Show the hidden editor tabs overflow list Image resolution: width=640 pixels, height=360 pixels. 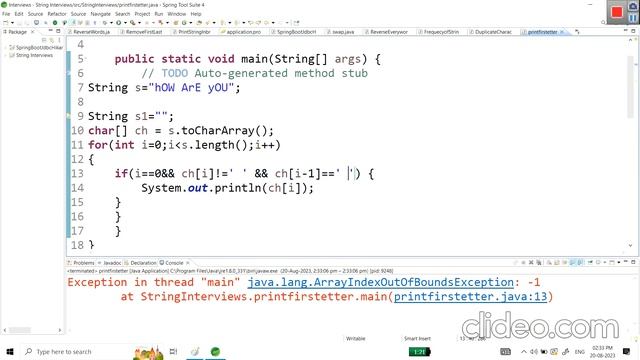[577, 32]
